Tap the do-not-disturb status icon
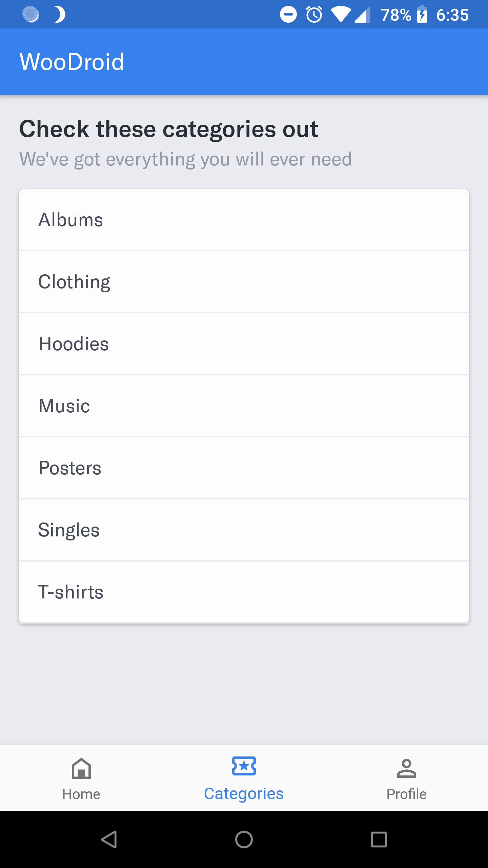488x868 pixels. coord(288,15)
